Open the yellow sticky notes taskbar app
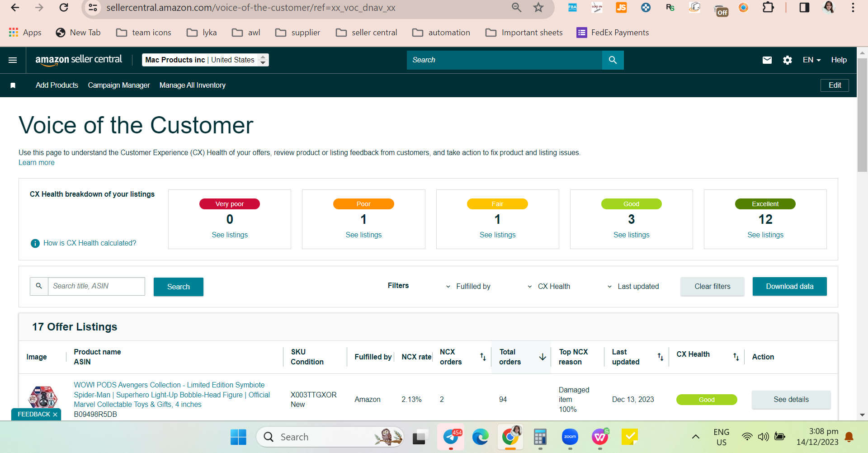Image resolution: width=868 pixels, height=453 pixels. coord(629,437)
